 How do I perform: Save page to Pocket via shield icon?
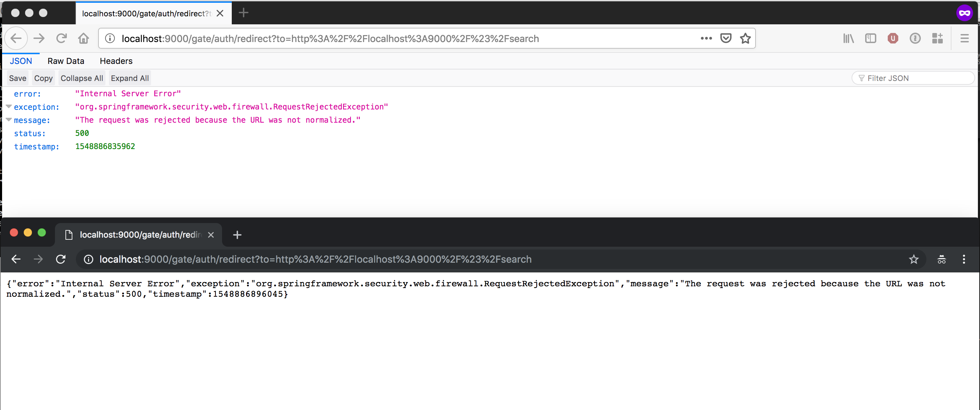726,38
